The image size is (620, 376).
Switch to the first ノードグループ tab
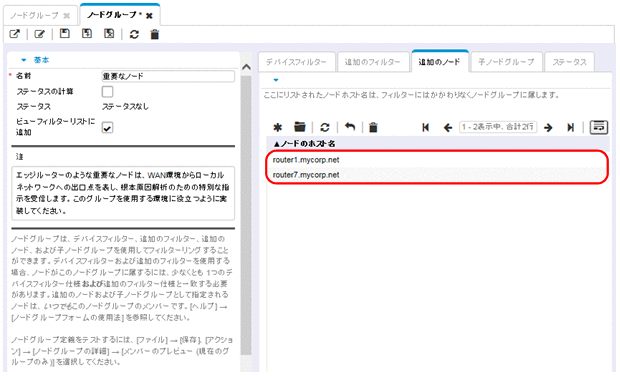coord(34,15)
